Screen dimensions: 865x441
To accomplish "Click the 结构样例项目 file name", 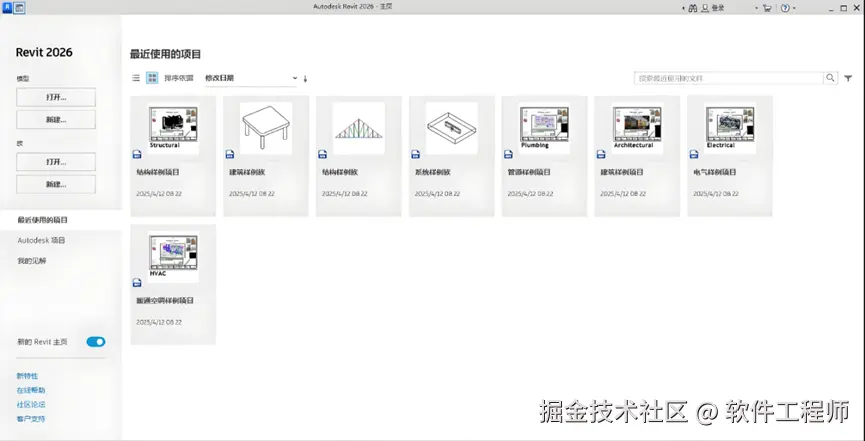I will (158, 172).
